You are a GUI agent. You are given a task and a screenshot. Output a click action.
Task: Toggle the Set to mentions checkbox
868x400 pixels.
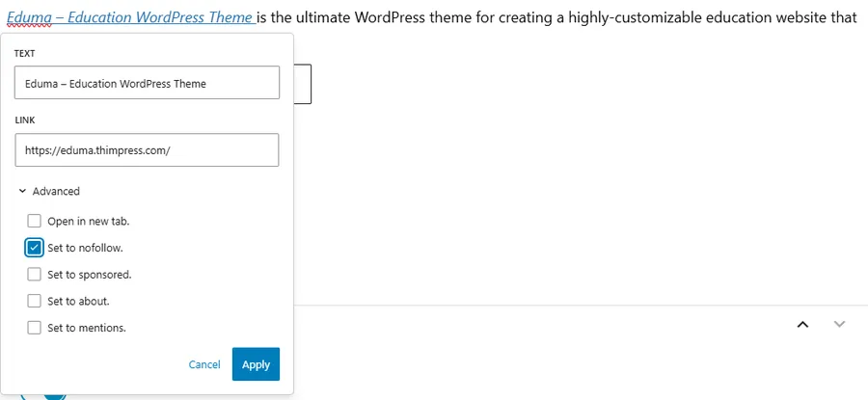[35, 328]
